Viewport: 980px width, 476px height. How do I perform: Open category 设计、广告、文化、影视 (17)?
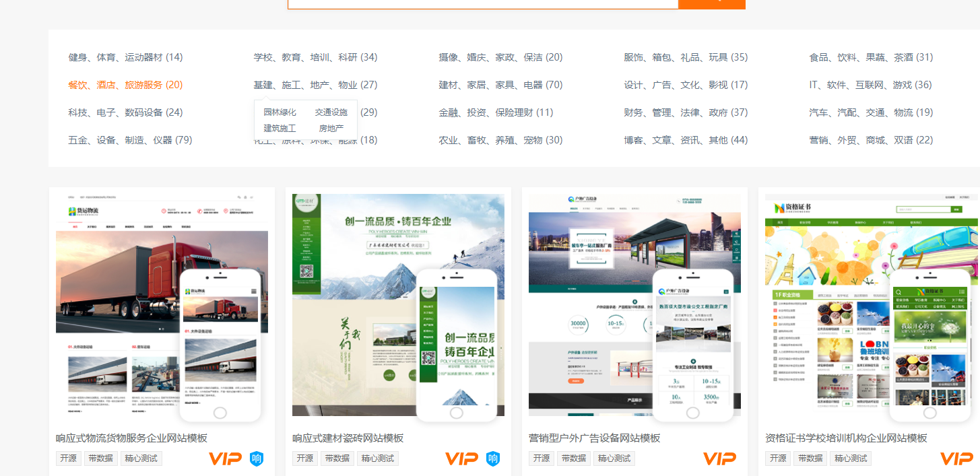(686, 85)
